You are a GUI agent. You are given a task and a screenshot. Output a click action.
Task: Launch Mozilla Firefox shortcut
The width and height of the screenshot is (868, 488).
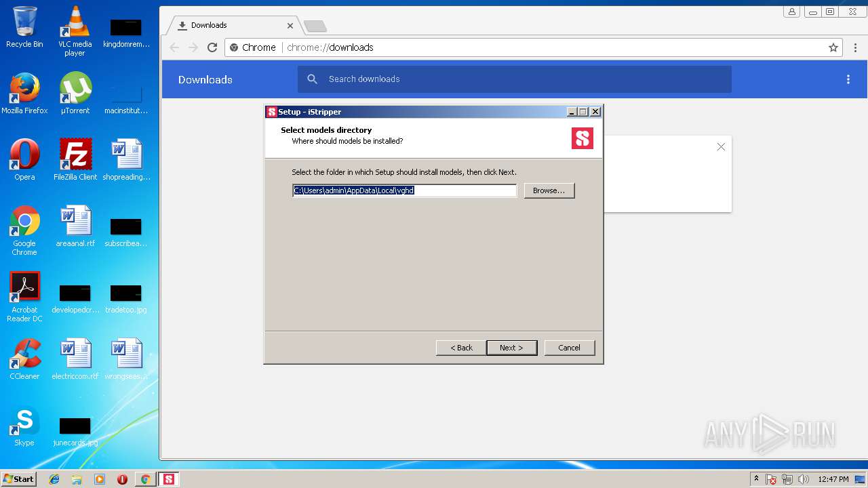point(24,94)
